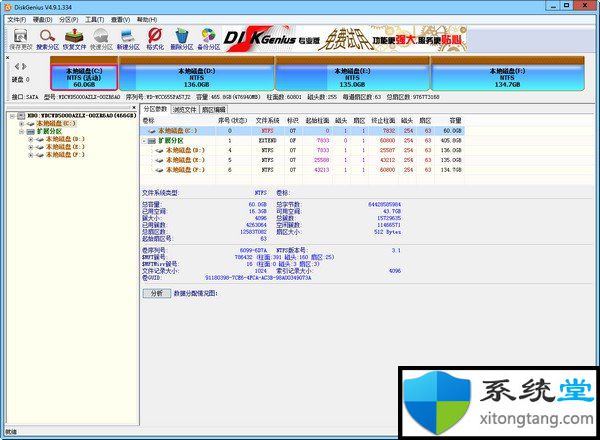Click the 快速分区 (Quick Partition) disc icon
This screenshot has width=600, height=440.
click(x=101, y=36)
